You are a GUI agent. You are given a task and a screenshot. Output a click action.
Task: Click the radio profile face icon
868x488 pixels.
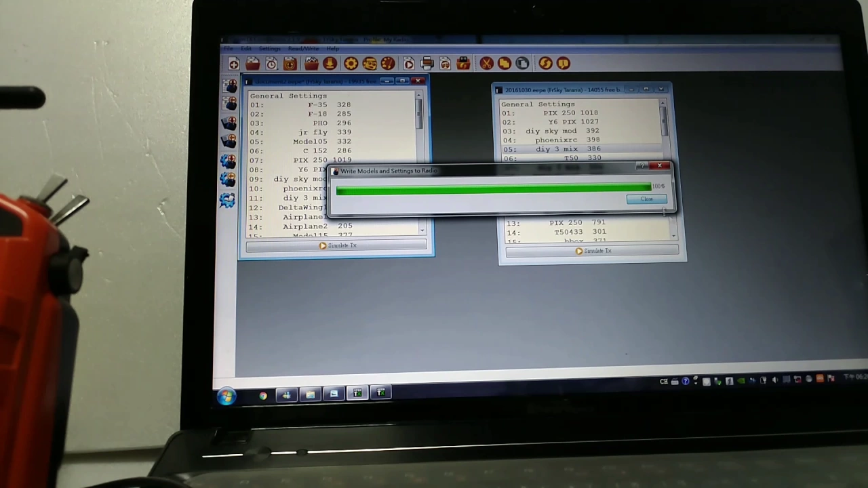(370, 64)
